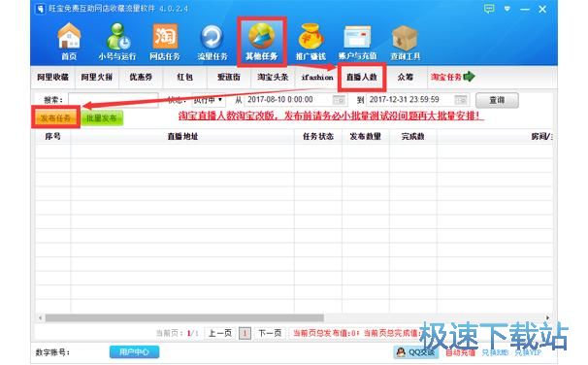Screen dimensions: 588x365
Task: Select 其他任务 globe icon
Action: pos(261,42)
